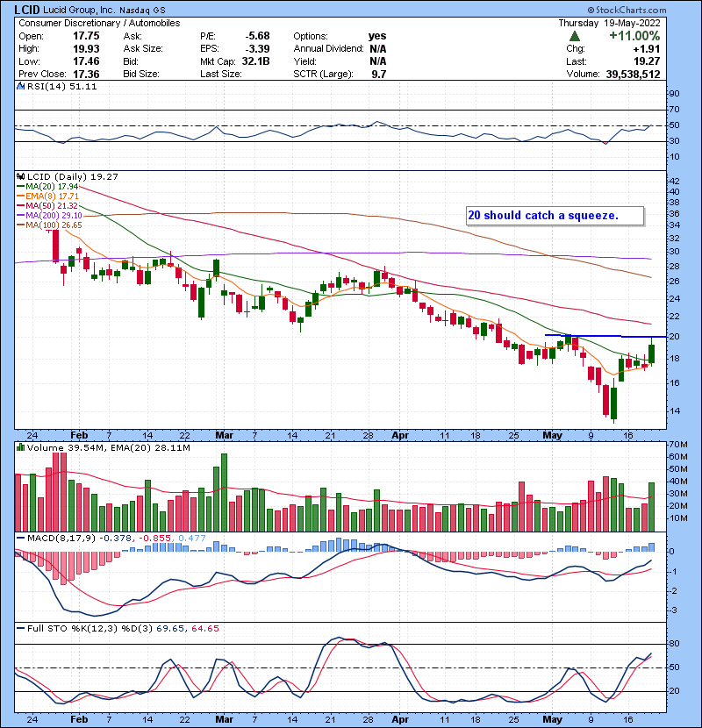Screen dimensions: 702x728
Task: Click the Last value 19.27 in header
Action: (x=648, y=61)
